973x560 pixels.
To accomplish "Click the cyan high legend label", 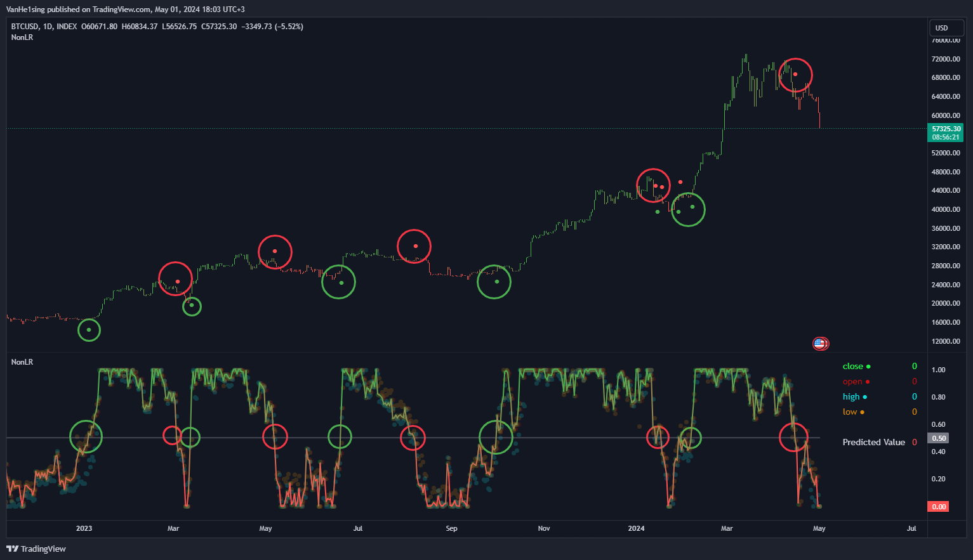I will (854, 396).
